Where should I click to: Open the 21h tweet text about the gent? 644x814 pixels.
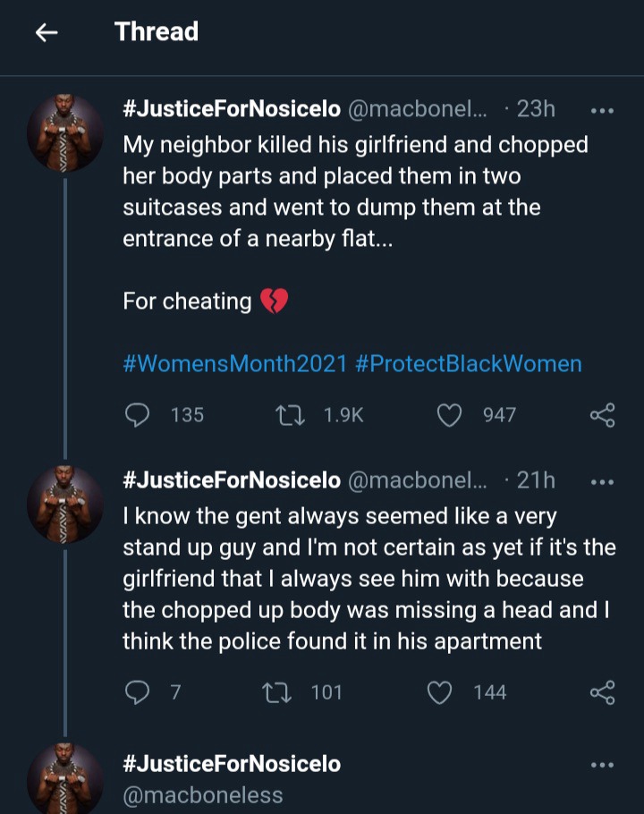(369, 579)
